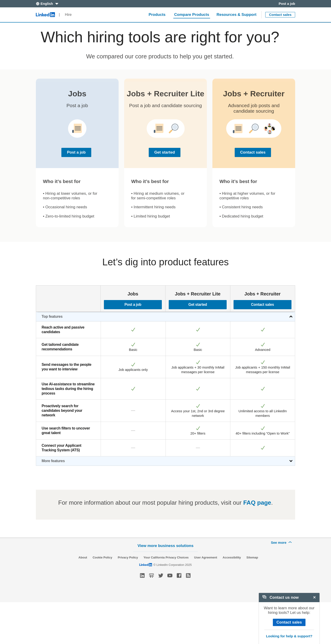Screen dimensions: 331x644
Task: Open the Products menu
Action: point(157,15)
